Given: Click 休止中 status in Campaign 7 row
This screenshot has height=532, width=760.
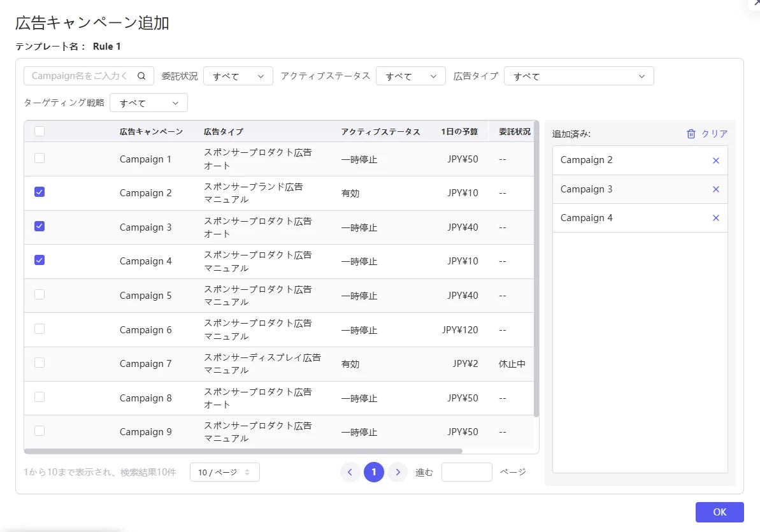Looking at the screenshot, I should point(512,364).
